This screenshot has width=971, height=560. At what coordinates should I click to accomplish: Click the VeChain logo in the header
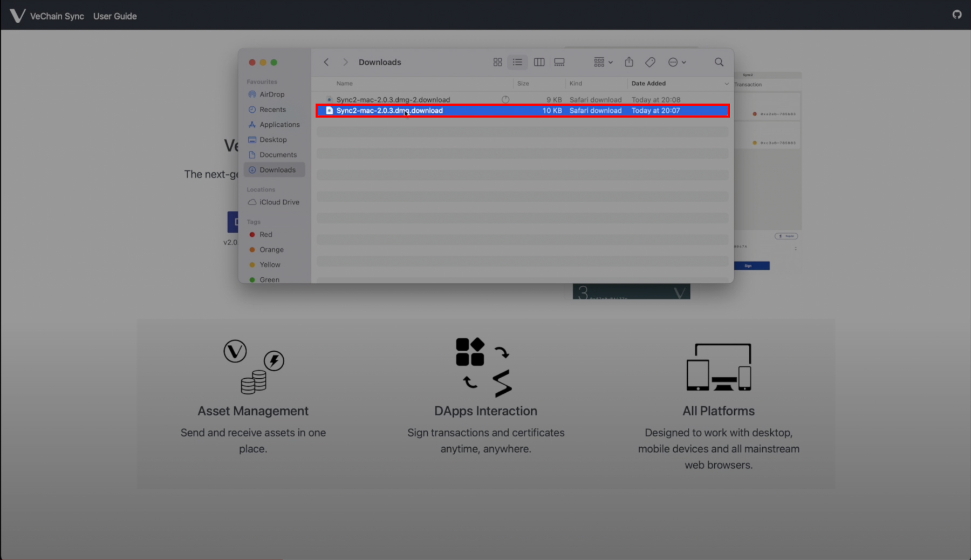17,16
